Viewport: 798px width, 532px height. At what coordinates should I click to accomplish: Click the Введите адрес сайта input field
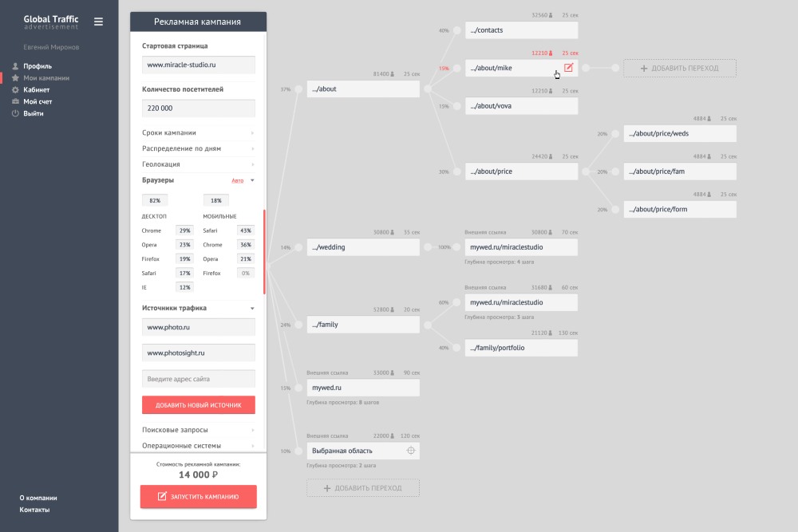[199, 378]
